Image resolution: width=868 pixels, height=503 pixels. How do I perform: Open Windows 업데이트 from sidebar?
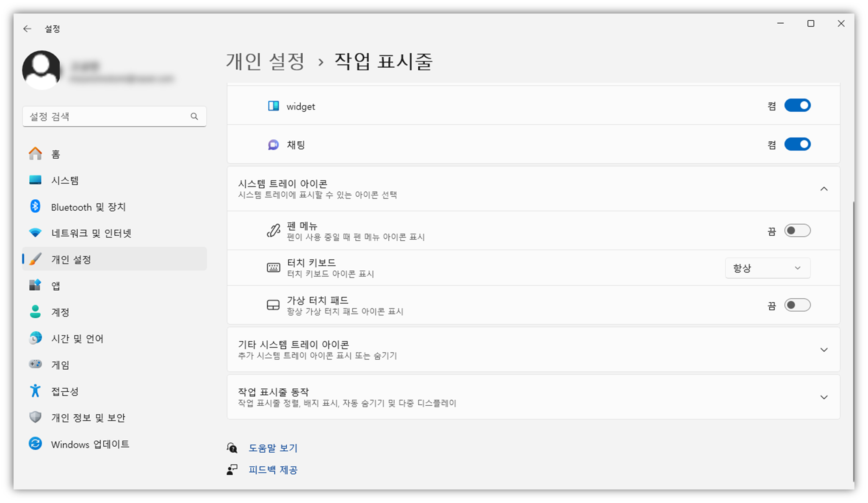(90, 444)
